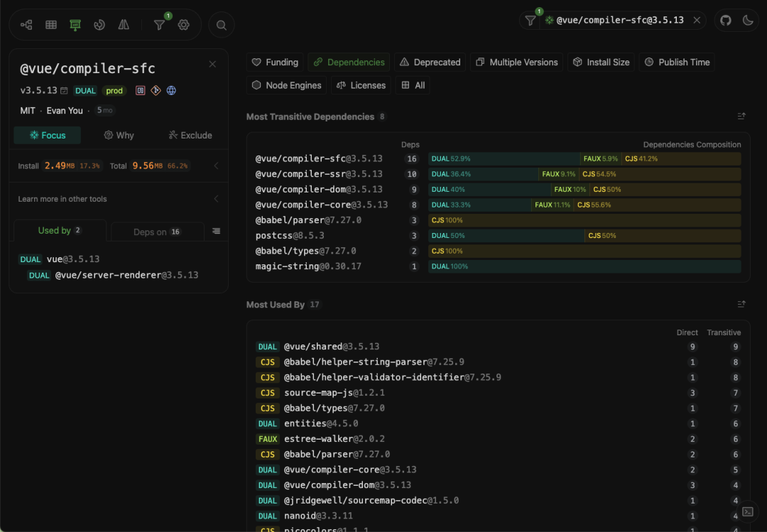This screenshot has width=767, height=532.
Task: Click FAUX 10% composition bar segment
Action: pyautogui.click(x=570, y=190)
